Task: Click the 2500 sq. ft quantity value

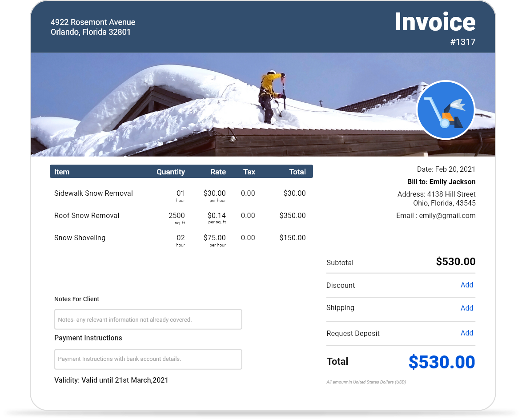Action: pos(177,216)
